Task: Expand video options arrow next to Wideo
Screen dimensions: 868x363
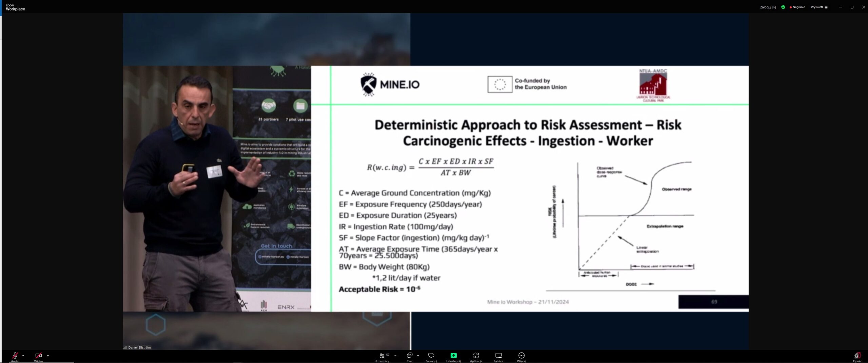Action: point(48,356)
